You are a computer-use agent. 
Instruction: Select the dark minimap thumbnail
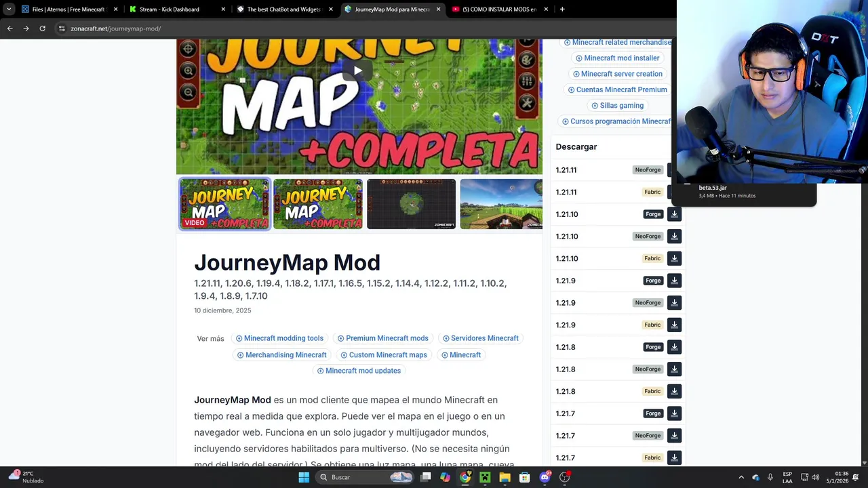(x=411, y=204)
